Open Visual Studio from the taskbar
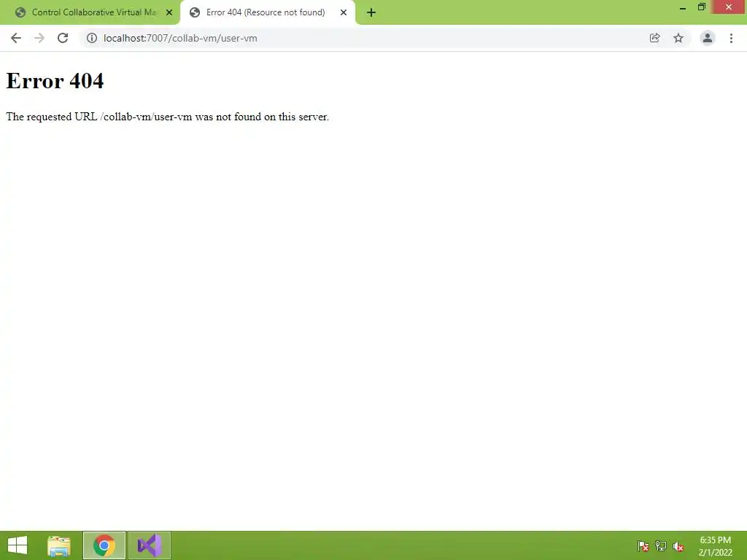The image size is (747, 560). pyautogui.click(x=150, y=545)
